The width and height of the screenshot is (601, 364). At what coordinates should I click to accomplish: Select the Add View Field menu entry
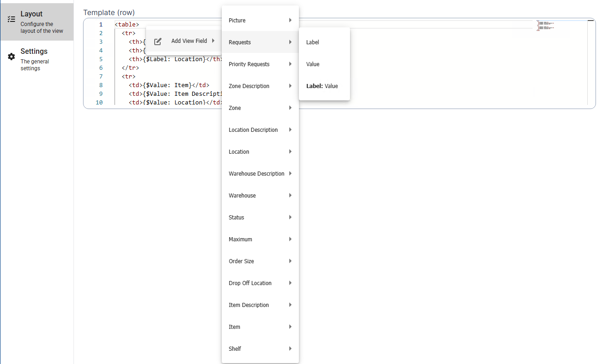pos(184,41)
